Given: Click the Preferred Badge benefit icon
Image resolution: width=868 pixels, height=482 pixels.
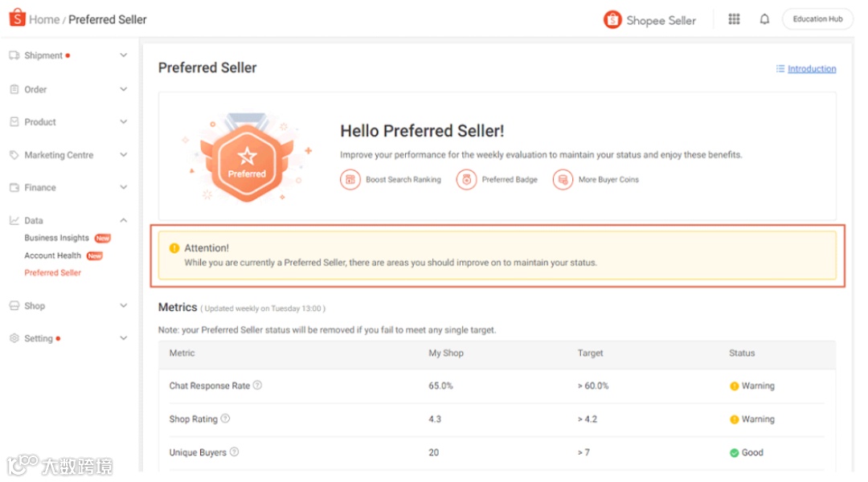Looking at the screenshot, I should [x=466, y=180].
